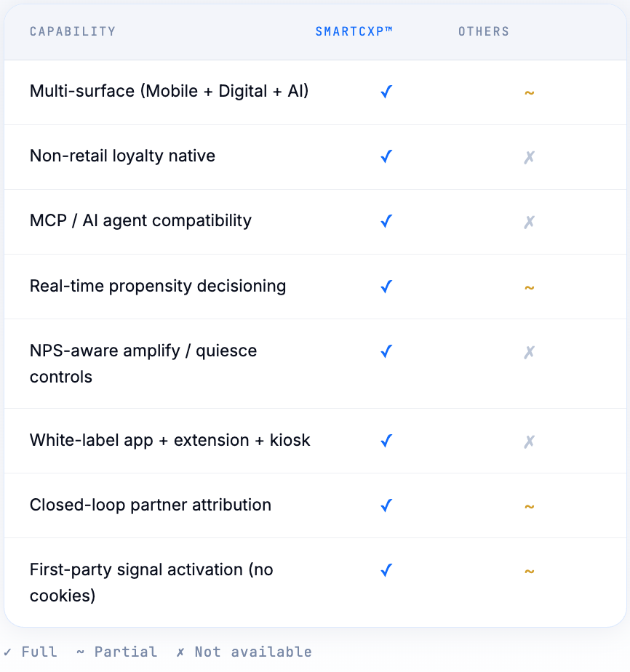Screen dimensions: 630x672
Task: Select the SMARTCXP column header
Action: coord(354,31)
